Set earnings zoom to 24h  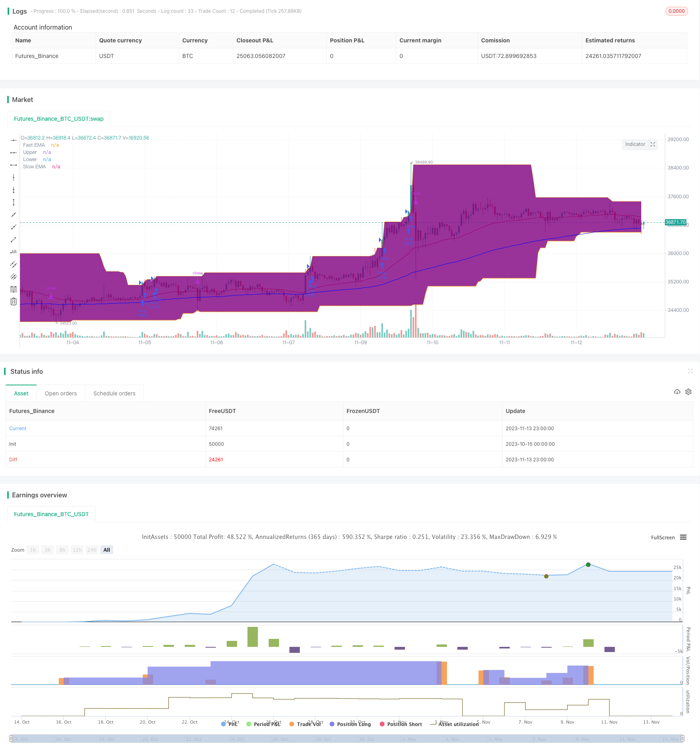(92, 550)
